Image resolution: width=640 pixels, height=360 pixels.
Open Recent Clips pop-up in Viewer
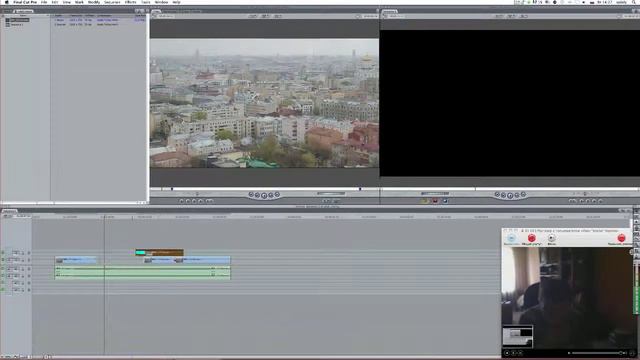[x=326, y=201]
